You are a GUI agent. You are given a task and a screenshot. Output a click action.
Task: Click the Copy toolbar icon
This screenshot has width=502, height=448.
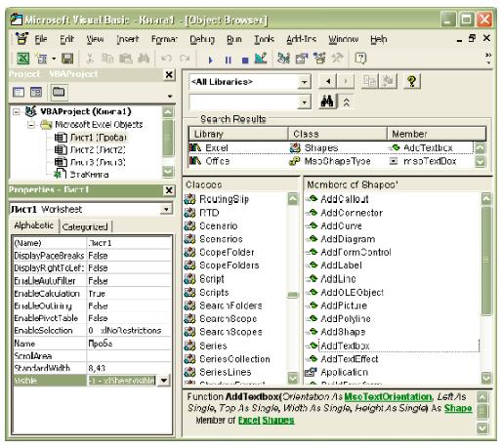click(107, 59)
